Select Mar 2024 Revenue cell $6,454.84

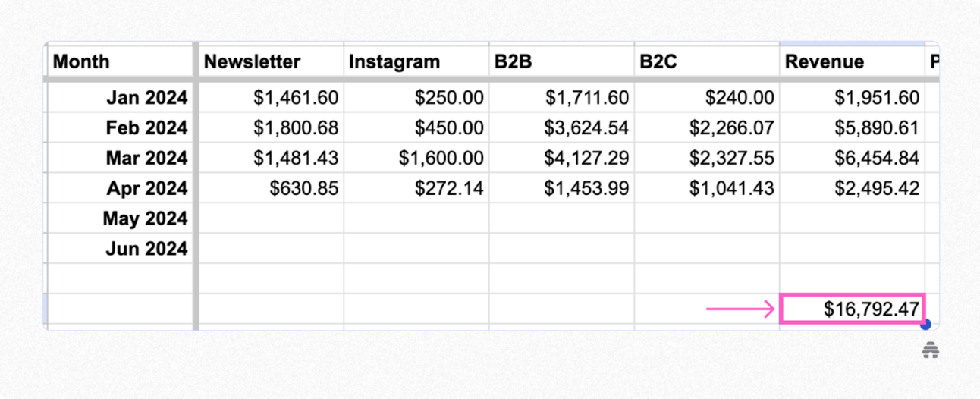(853, 158)
